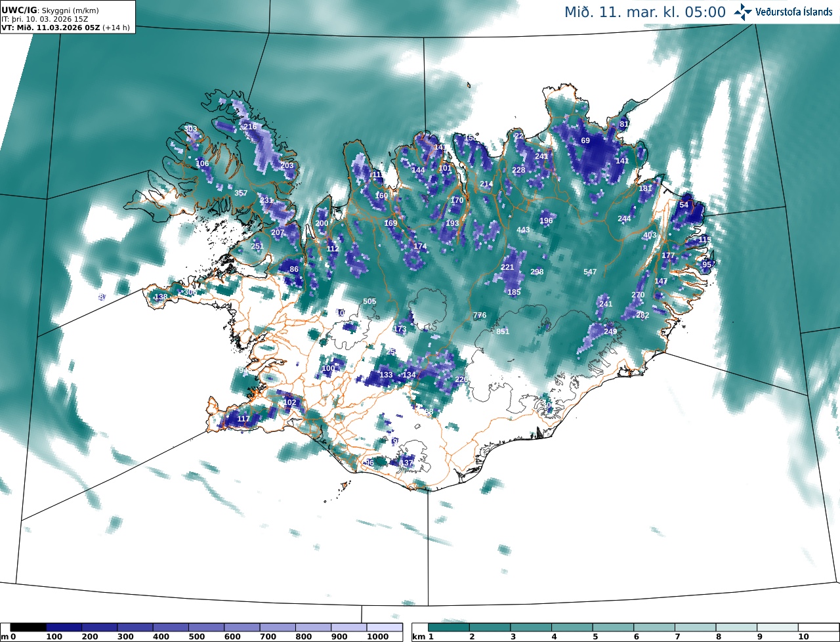Click the 169 visibility value
Image resolution: width=840 pixels, height=642 pixels.
pos(390,223)
